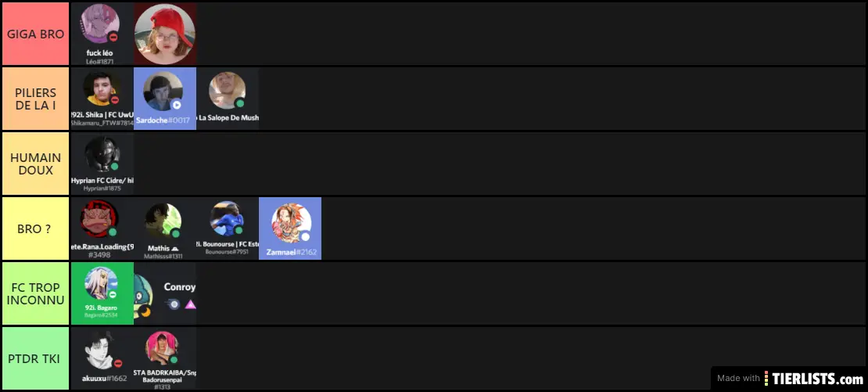Viewport: 868px width, 392px height.
Task: Click the BRO ? tier label
Action: (35, 228)
